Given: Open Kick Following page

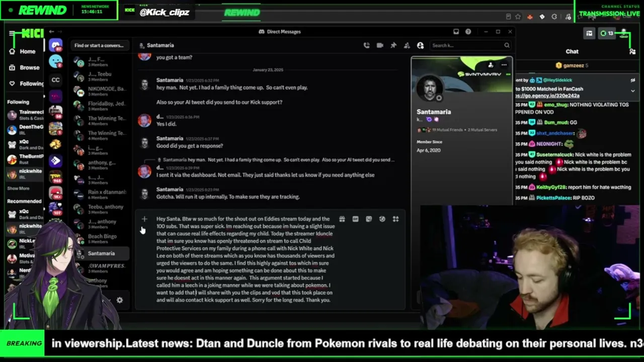Looking at the screenshot, I should click(x=26, y=83).
